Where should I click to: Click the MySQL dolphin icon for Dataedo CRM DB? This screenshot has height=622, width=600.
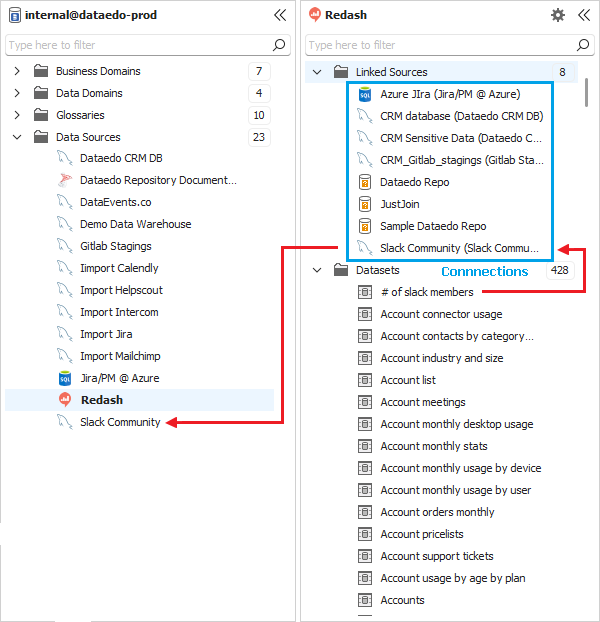[65, 158]
